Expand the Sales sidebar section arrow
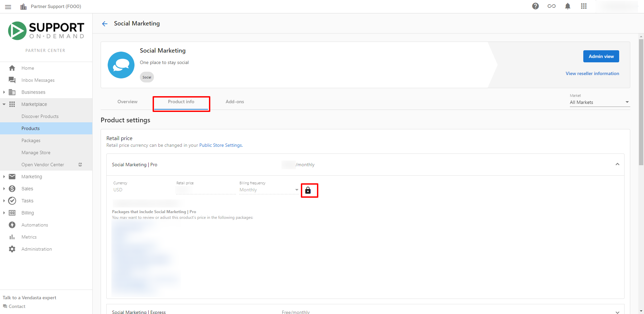This screenshot has height=314, width=644. (4, 189)
